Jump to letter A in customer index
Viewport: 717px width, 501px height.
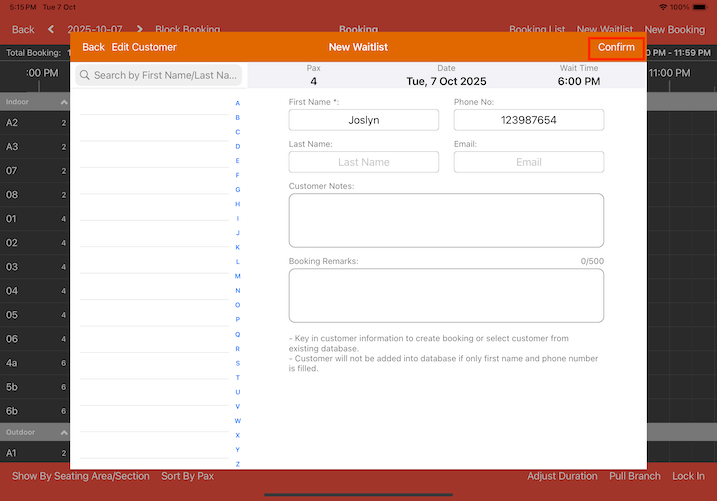(x=237, y=103)
